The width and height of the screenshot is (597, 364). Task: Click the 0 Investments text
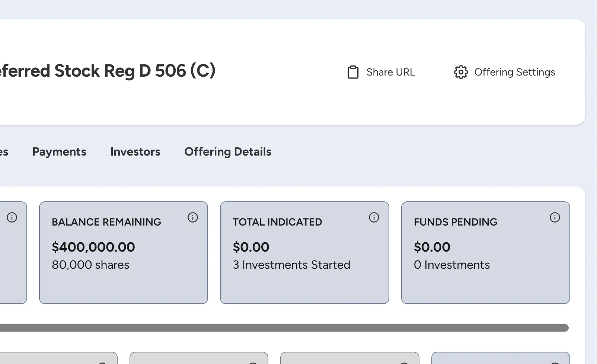452,265
